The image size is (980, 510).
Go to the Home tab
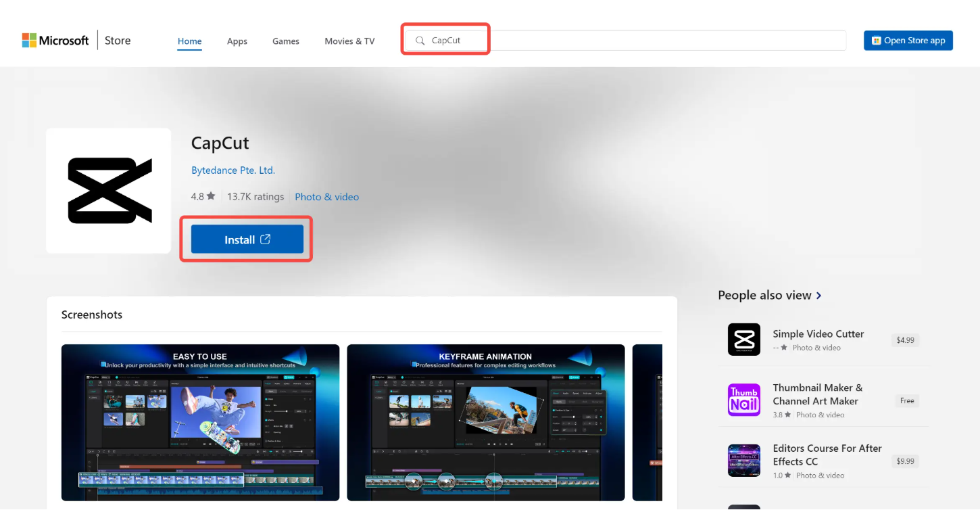[x=189, y=41]
